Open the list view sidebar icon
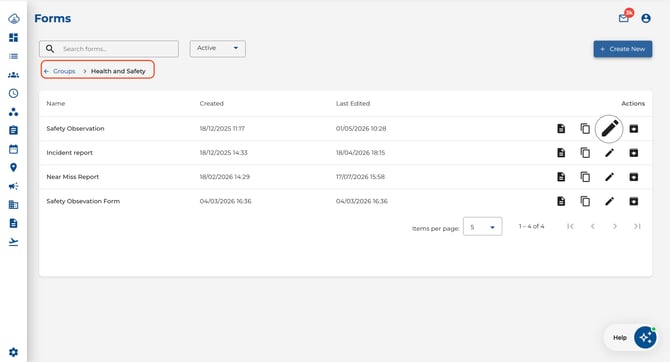 click(14, 56)
